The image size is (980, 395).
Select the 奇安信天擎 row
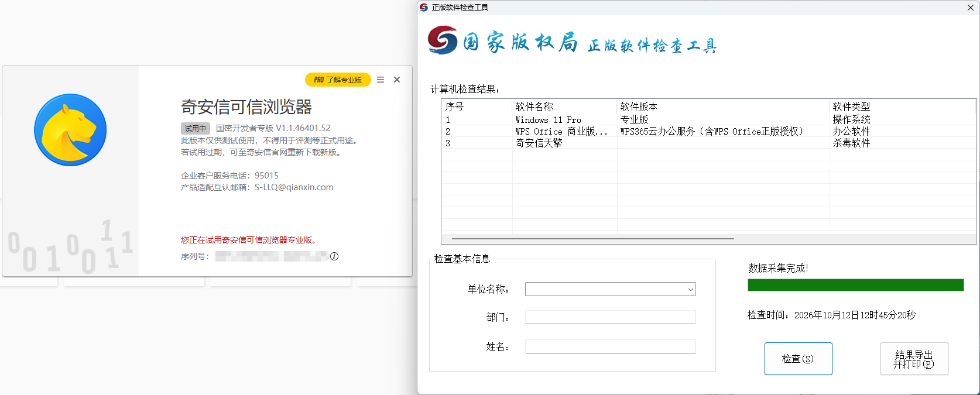[708, 143]
